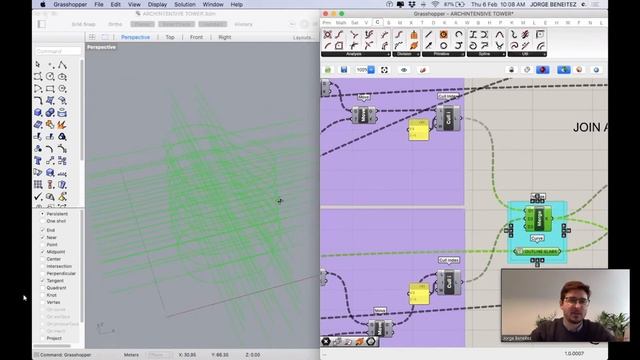Image resolution: width=640 pixels, height=360 pixels.
Task: Open the File menu in menu bar
Action: click(x=99, y=4)
